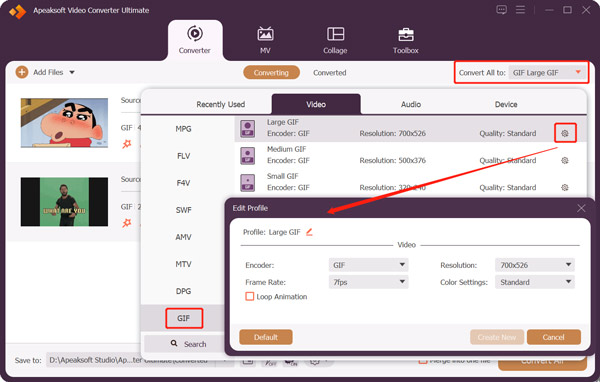Choose MTV in the format list
Viewport: 600px width, 382px height.
(183, 264)
